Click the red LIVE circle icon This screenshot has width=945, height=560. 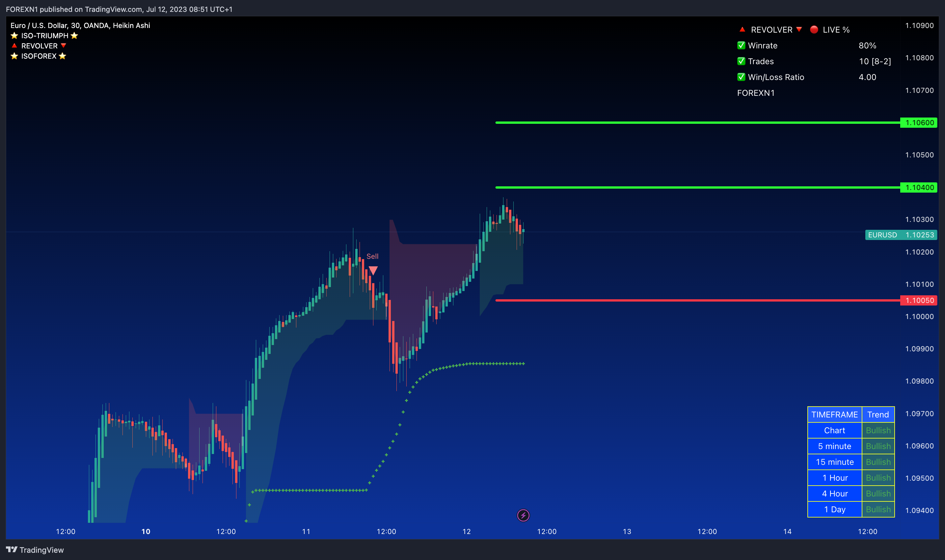coord(814,29)
